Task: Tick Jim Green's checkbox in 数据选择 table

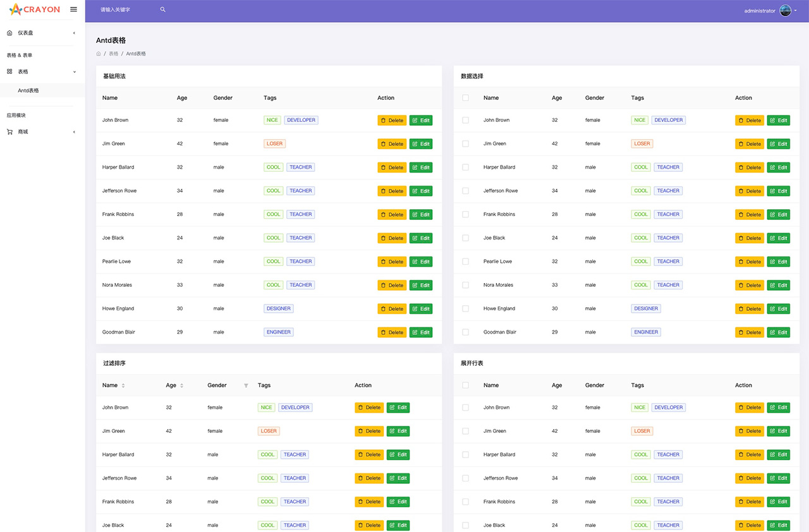Action: click(x=466, y=143)
